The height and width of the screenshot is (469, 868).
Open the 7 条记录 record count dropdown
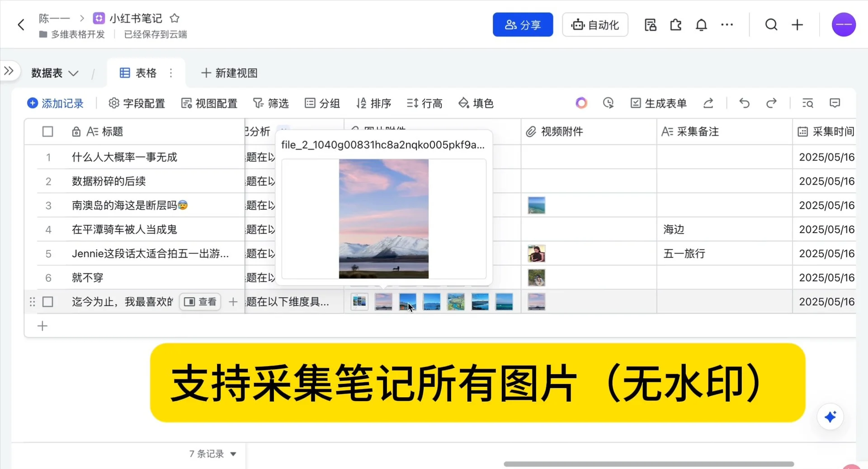[212, 454]
